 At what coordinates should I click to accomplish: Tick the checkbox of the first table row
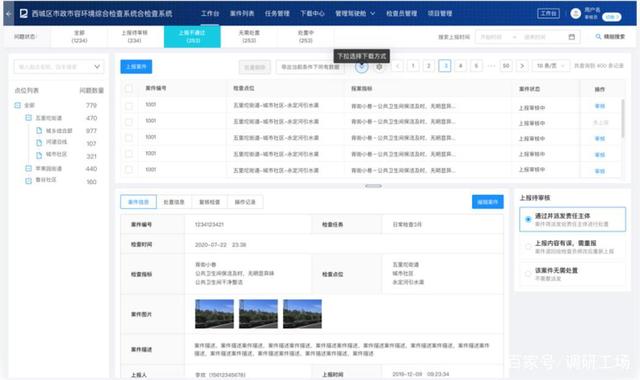pos(129,106)
